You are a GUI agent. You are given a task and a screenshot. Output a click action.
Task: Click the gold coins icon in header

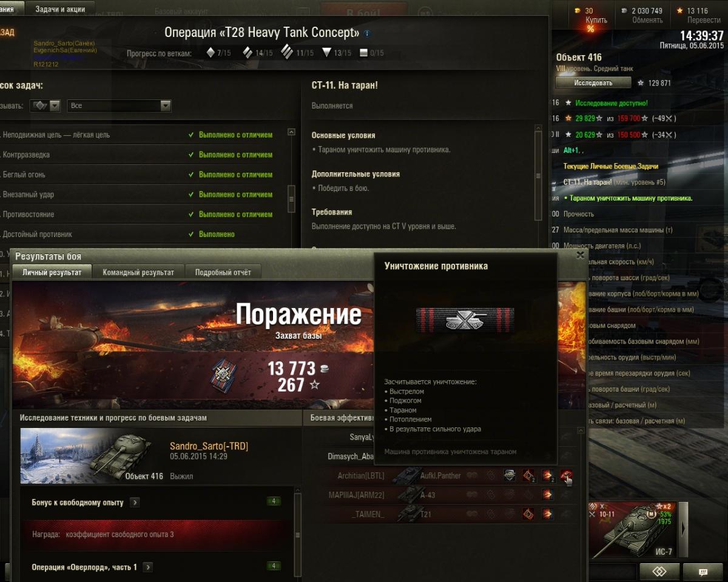click(576, 10)
